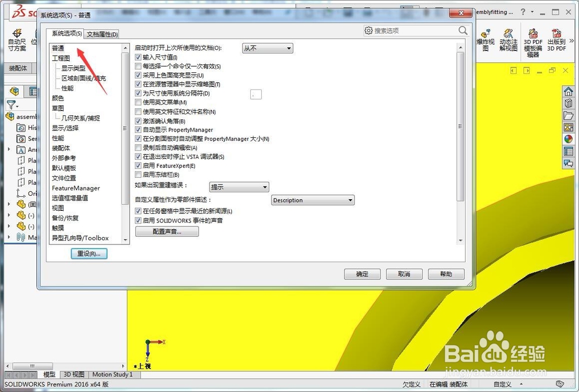The image size is (579, 392).
Task: Expand the Annotations tree node arrow
Action: pyautogui.click(x=9, y=149)
